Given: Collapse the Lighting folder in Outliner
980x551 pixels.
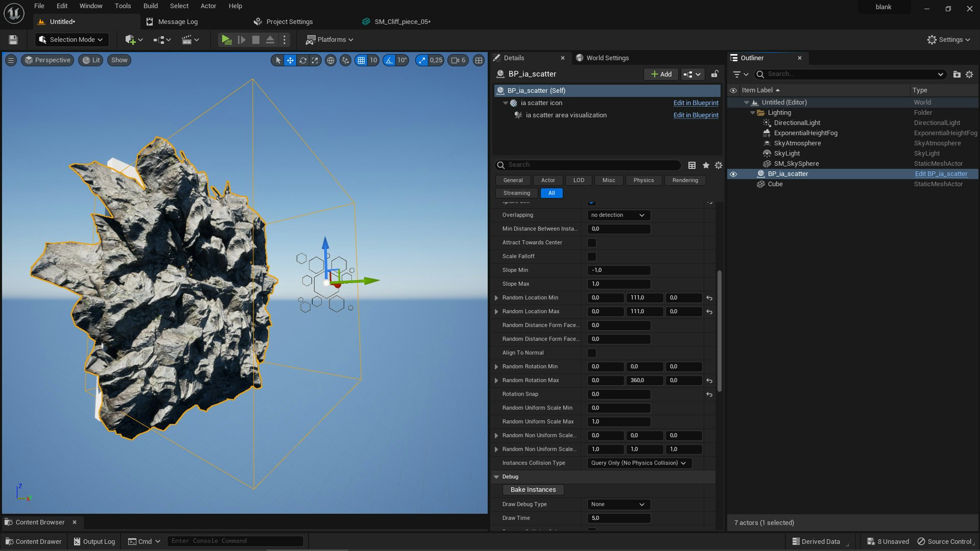Looking at the screenshot, I should point(752,113).
